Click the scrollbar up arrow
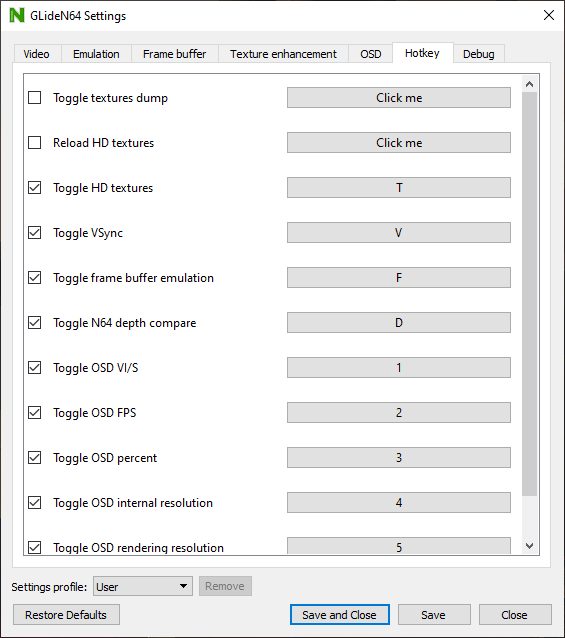This screenshot has height=638, width=565. [x=529, y=84]
